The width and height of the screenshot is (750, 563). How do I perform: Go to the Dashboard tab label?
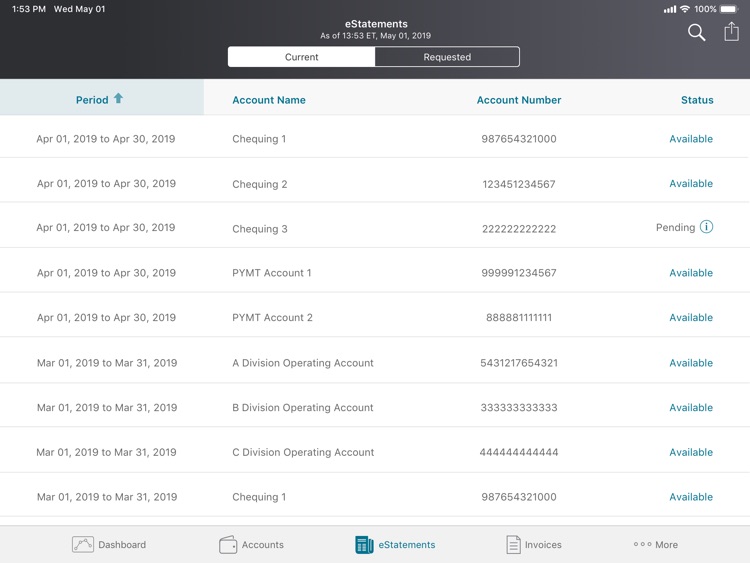coord(122,544)
